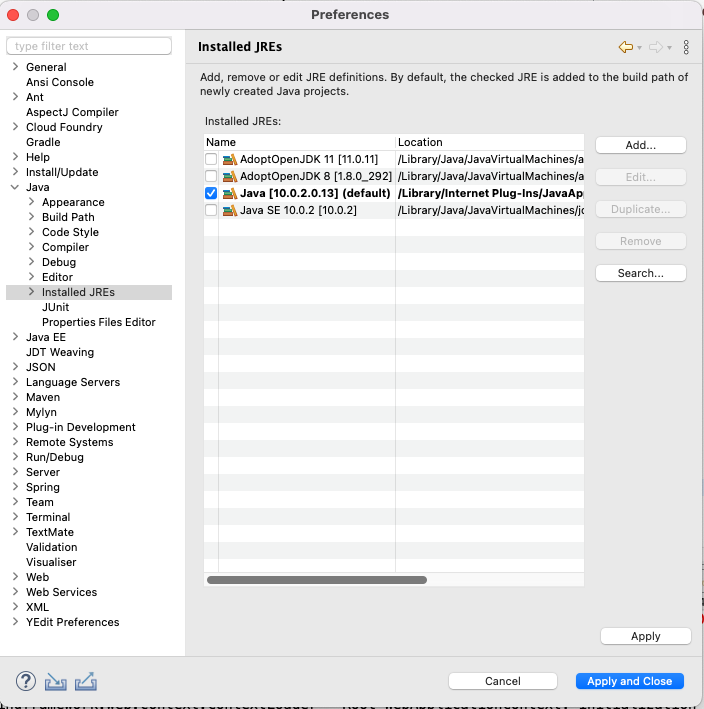Image resolution: width=704 pixels, height=709 pixels.
Task: Click the Java SE 10.0.2 library icon
Action: (x=230, y=210)
